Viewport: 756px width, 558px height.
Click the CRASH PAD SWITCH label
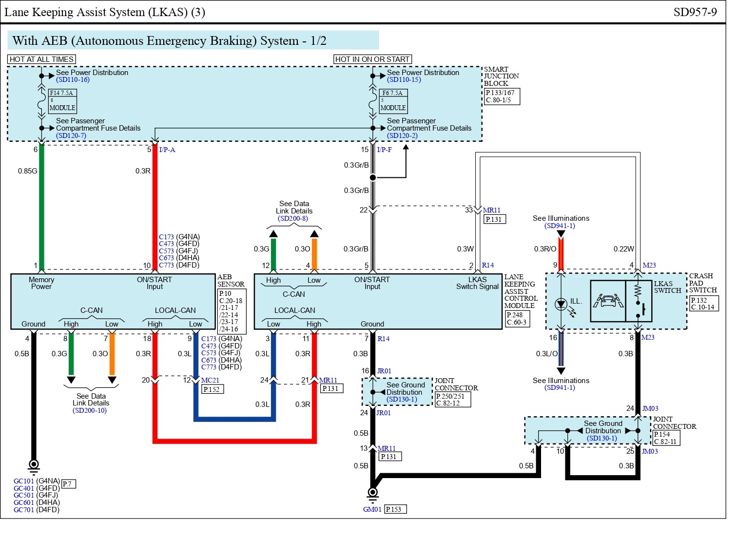[703, 283]
